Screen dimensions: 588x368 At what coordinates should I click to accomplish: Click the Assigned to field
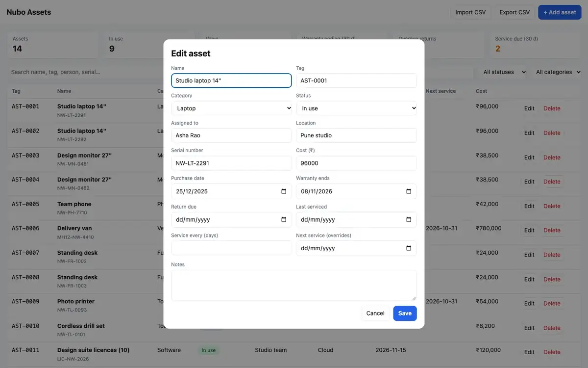(231, 135)
